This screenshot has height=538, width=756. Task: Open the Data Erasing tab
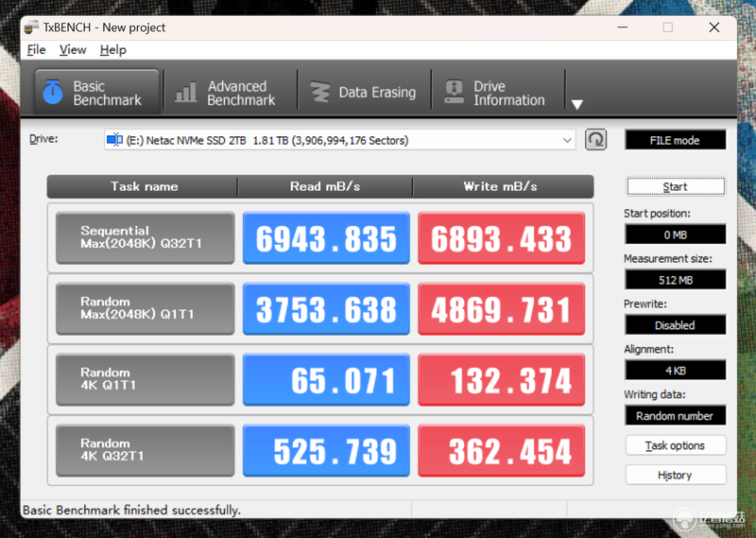(x=365, y=92)
